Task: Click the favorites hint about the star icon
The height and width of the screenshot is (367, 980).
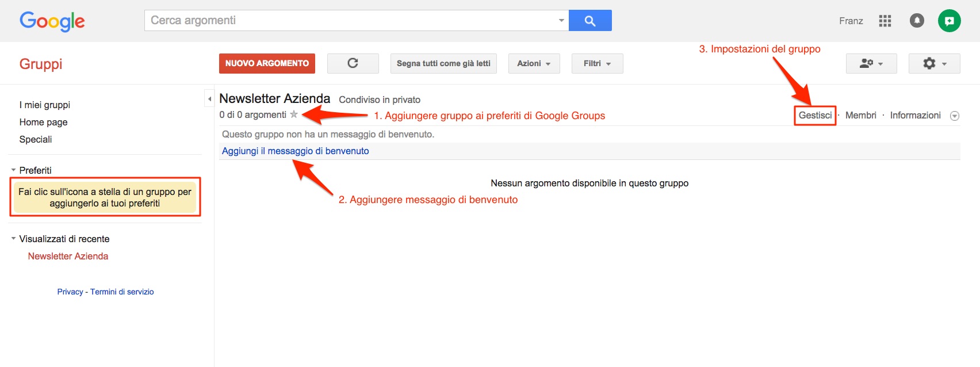Action: 105,197
